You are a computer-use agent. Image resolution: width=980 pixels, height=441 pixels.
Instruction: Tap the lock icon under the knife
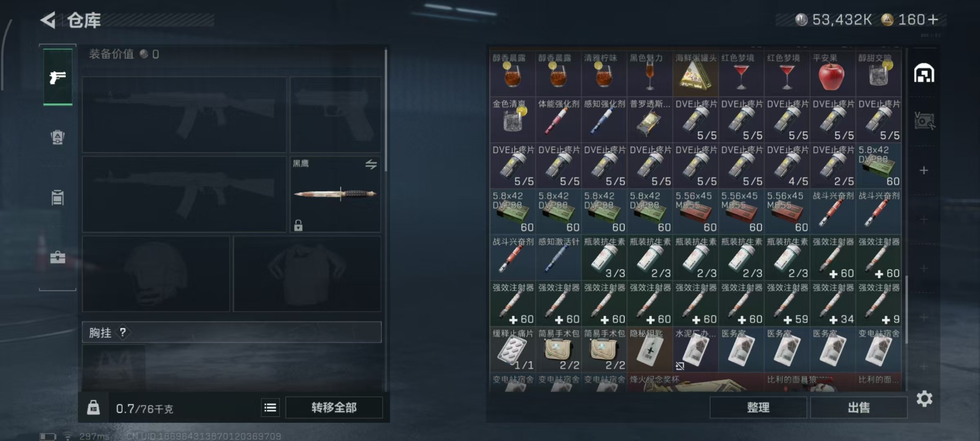point(299,225)
